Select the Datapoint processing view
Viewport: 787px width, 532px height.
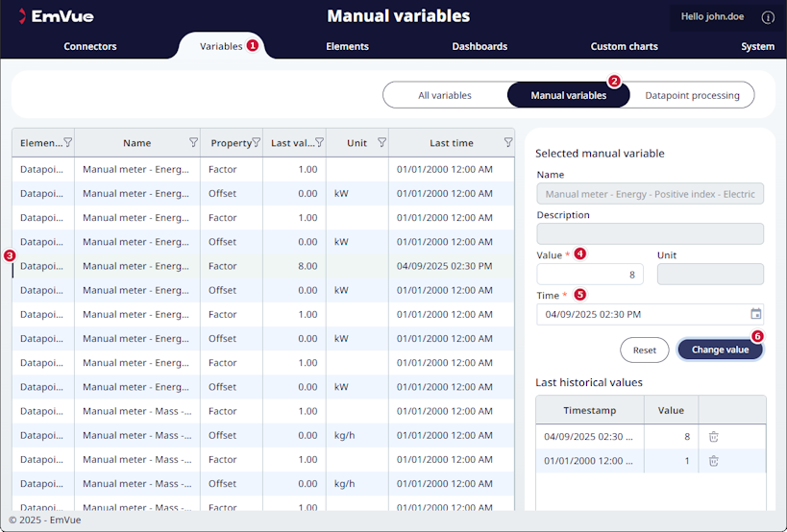692,95
